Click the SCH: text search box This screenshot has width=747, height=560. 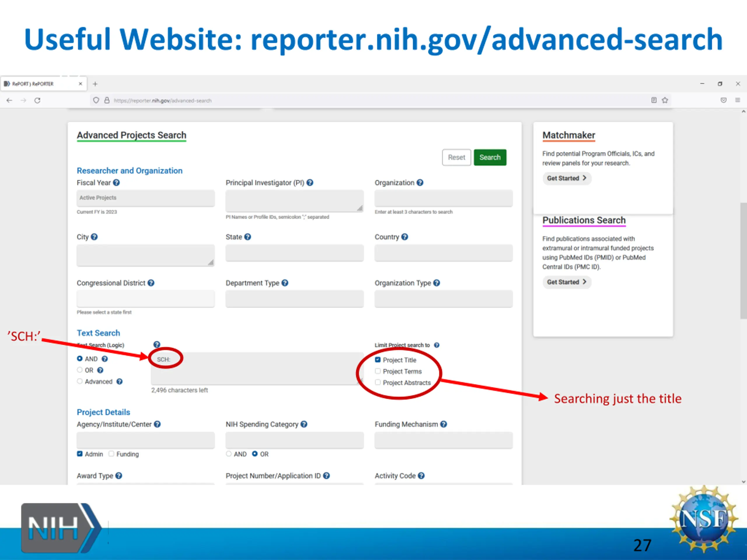click(257, 368)
